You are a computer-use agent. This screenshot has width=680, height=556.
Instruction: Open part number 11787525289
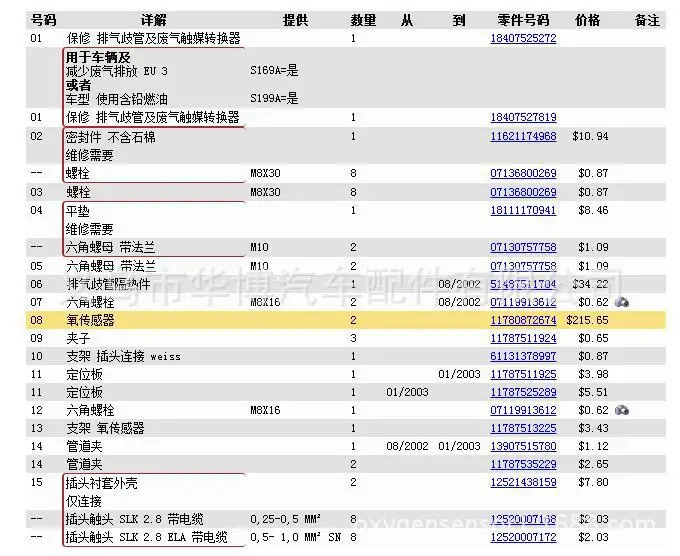tap(523, 392)
